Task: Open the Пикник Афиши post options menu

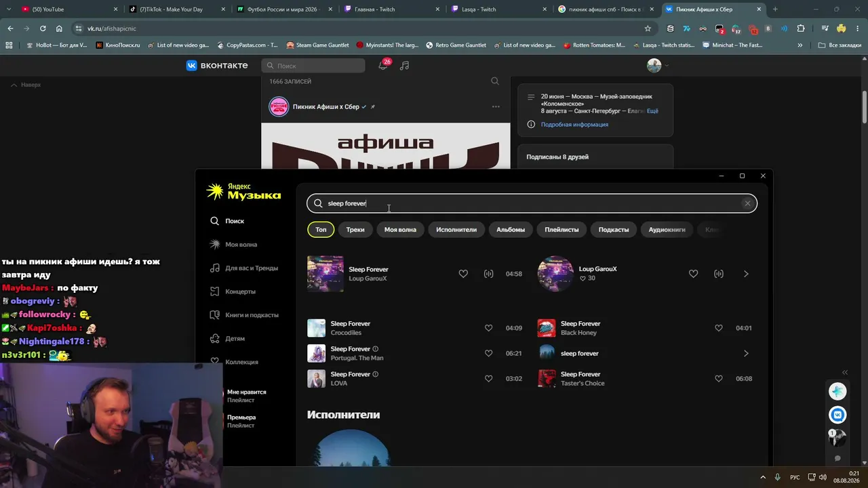Action: (x=496, y=107)
